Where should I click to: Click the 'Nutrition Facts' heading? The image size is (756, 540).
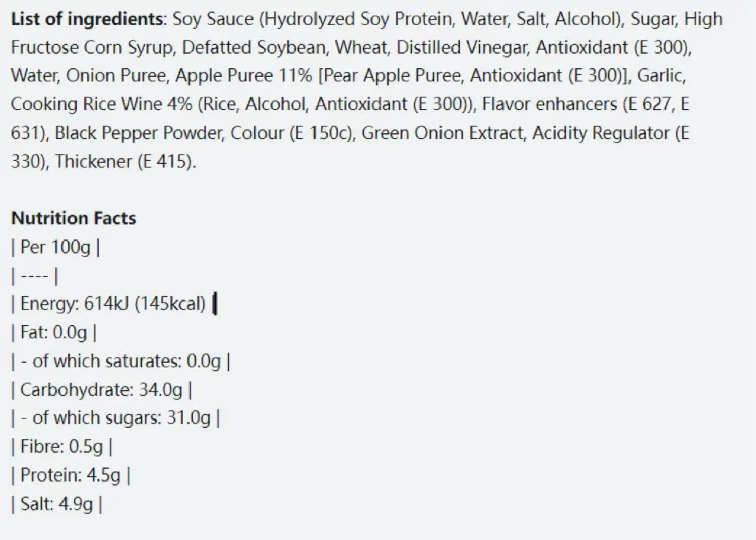(x=74, y=218)
